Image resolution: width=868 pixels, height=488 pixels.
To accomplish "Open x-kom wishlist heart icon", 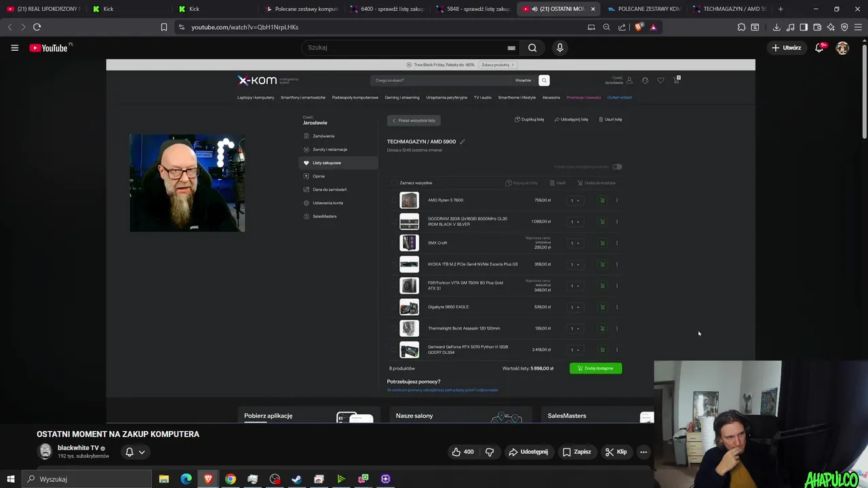I will 660,80.
